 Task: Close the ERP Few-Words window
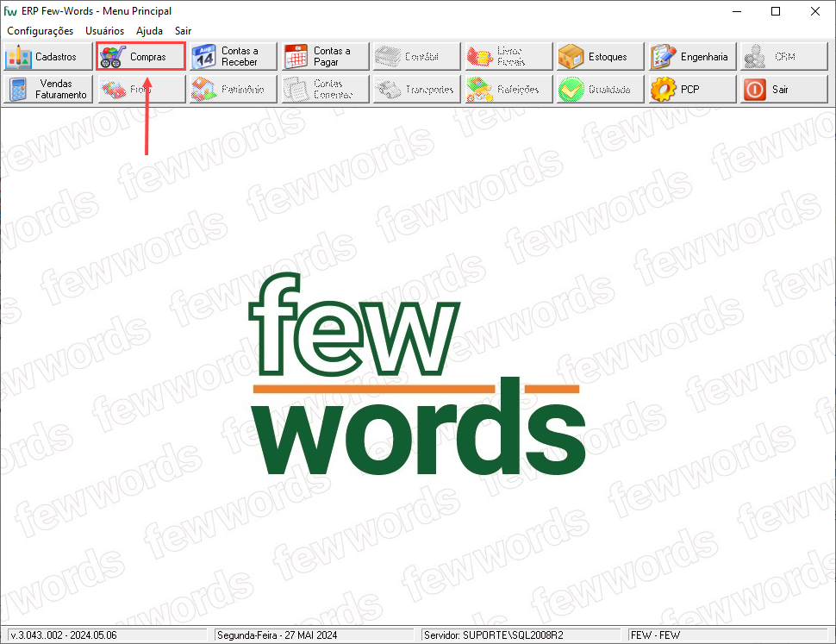[815, 11]
